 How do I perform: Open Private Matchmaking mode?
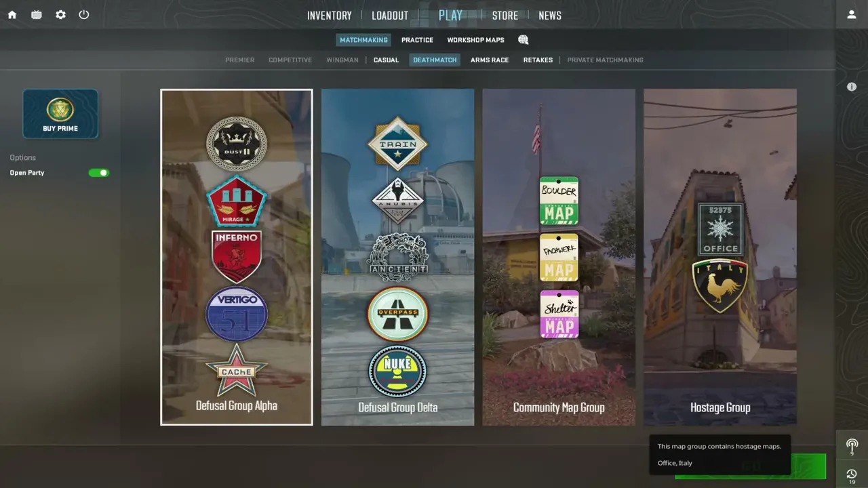pyautogui.click(x=605, y=60)
